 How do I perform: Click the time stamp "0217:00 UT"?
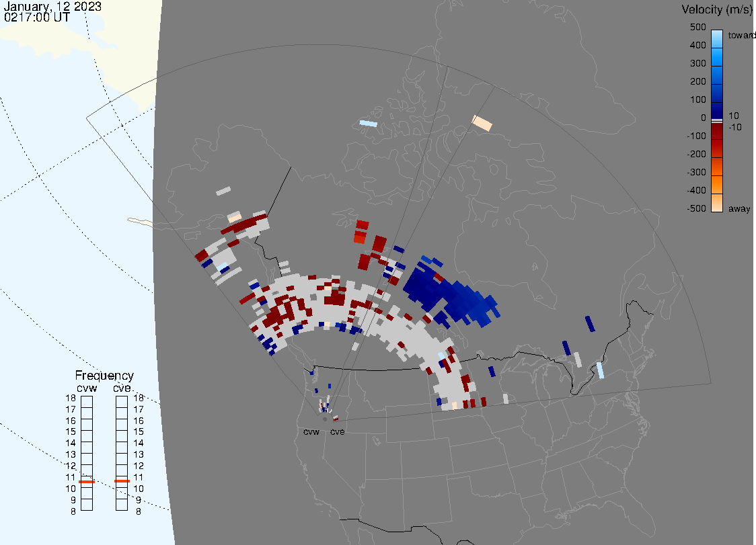[36, 17]
